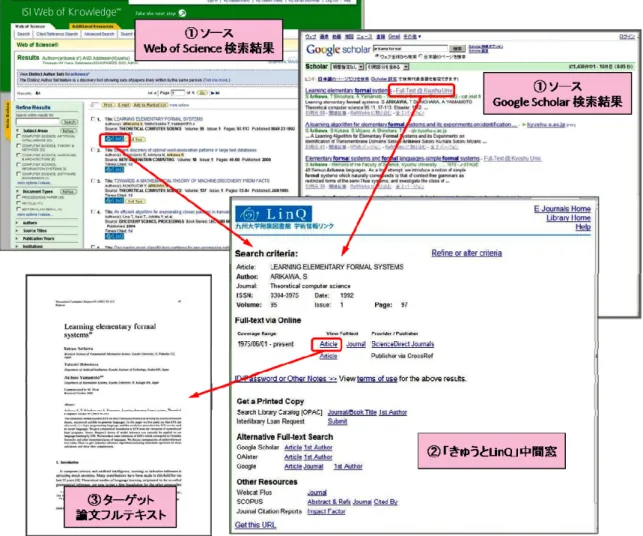Click Search button in Refine Results
Image resolution: width=643 pixels, height=536 pixels.
[x=69, y=122]
